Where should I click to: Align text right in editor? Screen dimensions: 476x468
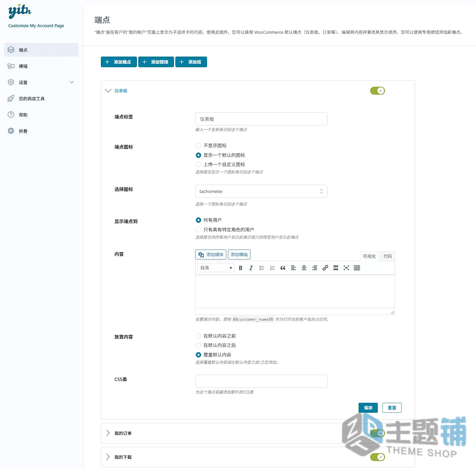315,268
